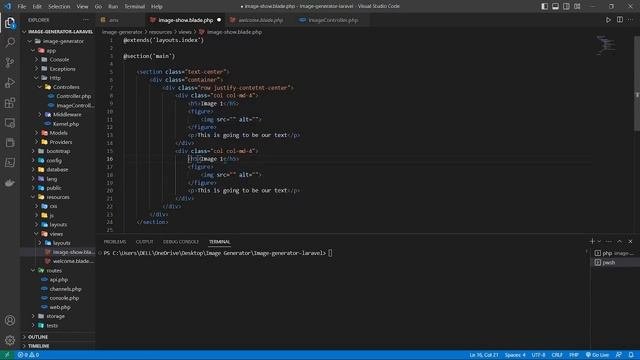640x360 pixels.
Task: Click the line and column indicator
Action: point(484,355)
